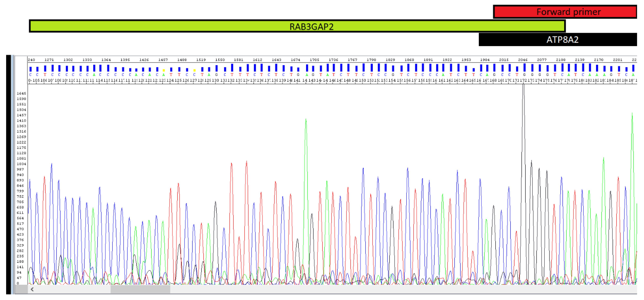Image resolution: width=644 pixels, height=300 pixels.
Task: Click base index number 148
Action: [347, 80]
